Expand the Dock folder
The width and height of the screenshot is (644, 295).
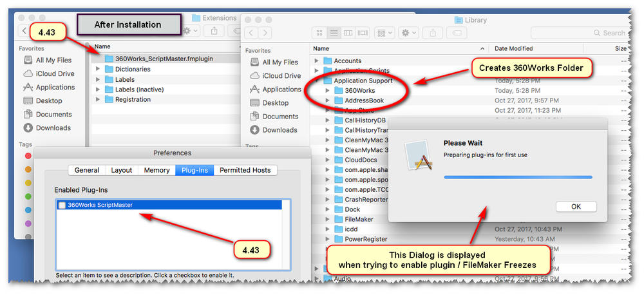click(x=327, y=209)
